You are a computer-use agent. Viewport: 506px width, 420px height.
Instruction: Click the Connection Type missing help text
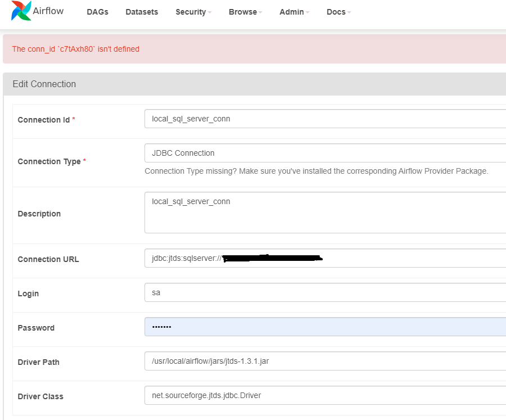click(x=316, y=171)
